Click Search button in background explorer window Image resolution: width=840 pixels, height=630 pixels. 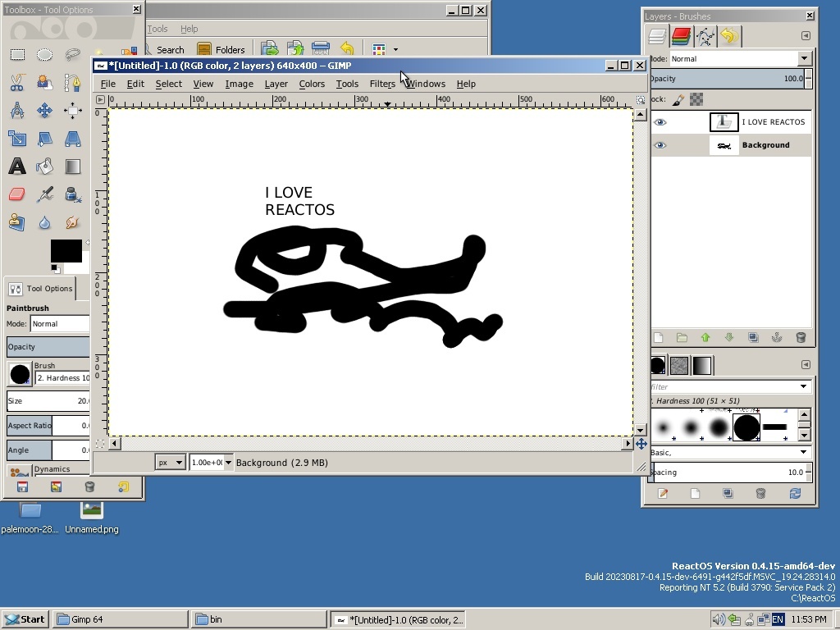(165, 50)
